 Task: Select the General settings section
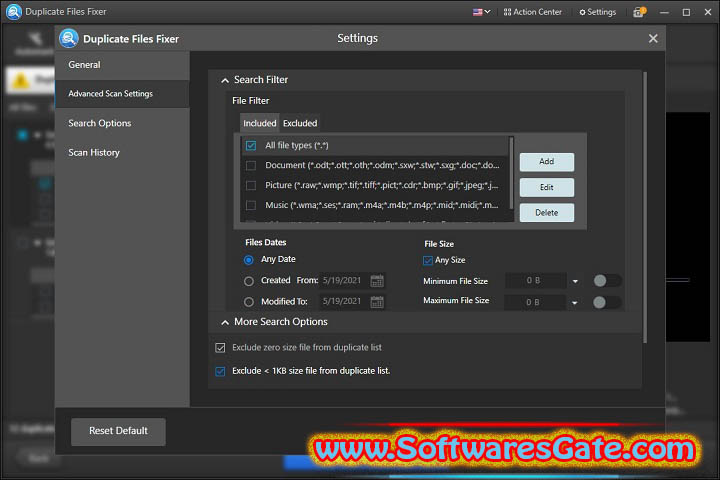[x=122, y=65]
